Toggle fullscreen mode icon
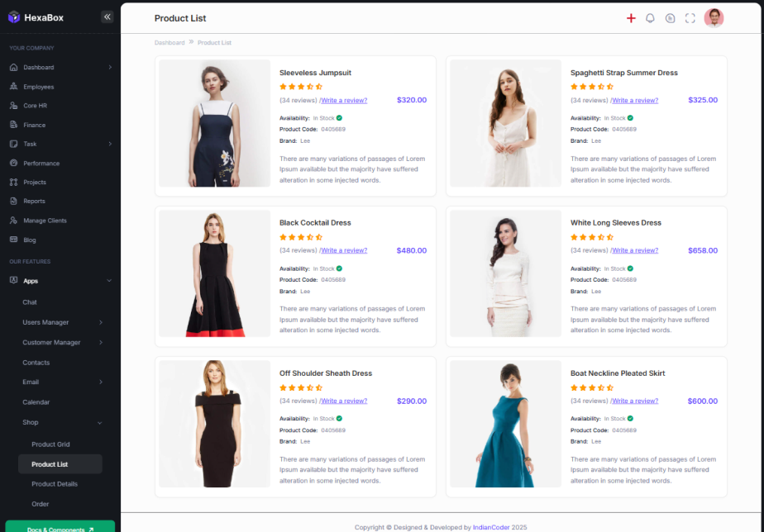764x532 pixels. [x=690, y=18]
